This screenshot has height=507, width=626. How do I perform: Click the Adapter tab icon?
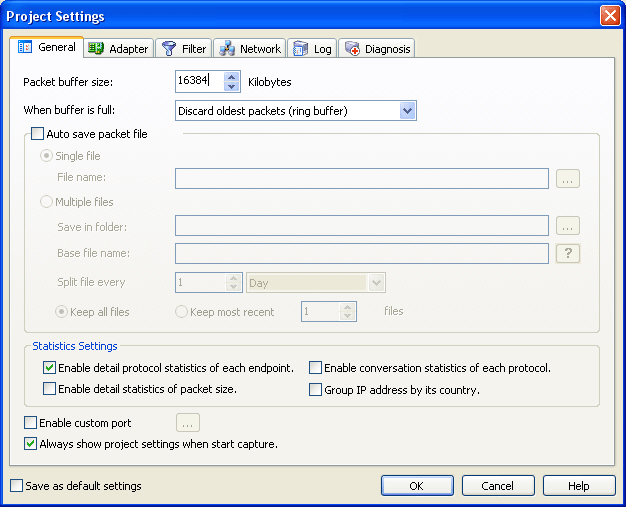click(96, 48)
